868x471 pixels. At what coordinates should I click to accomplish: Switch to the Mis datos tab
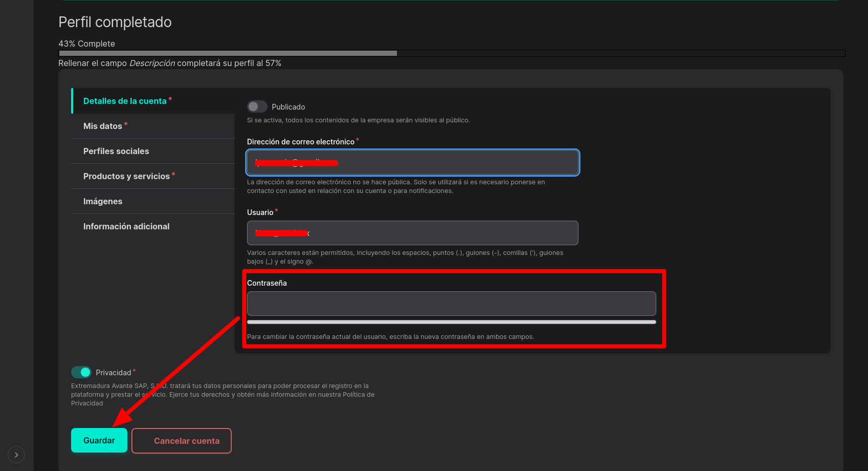103,126
